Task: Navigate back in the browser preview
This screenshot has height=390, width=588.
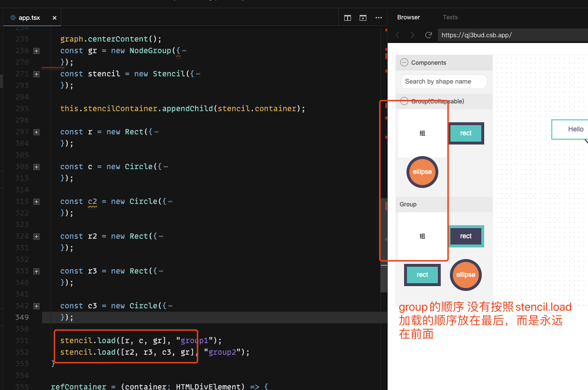Action: (x=397, y=35)
